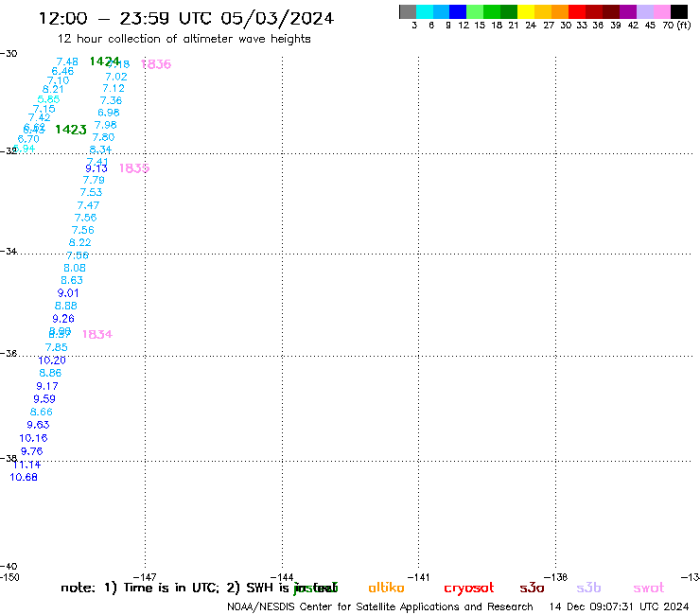Click the pink swot pass label '1836'
The height and width of the screenshot is (615, 700).
click(x=156, y=64)
